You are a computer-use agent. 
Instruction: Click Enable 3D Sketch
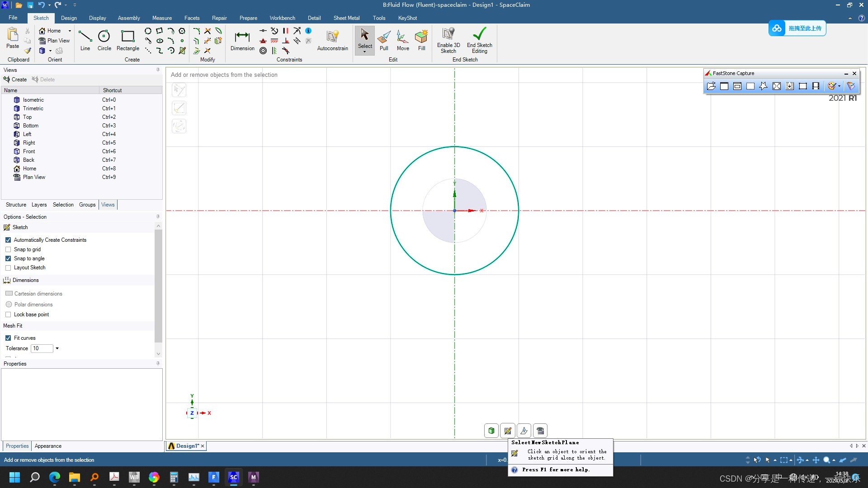click(448, 40)
